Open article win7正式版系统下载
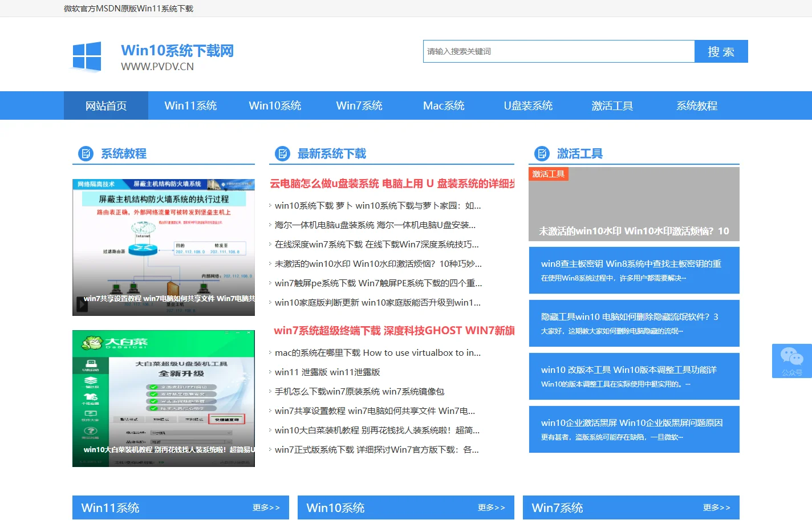 (x=376, y=450)
